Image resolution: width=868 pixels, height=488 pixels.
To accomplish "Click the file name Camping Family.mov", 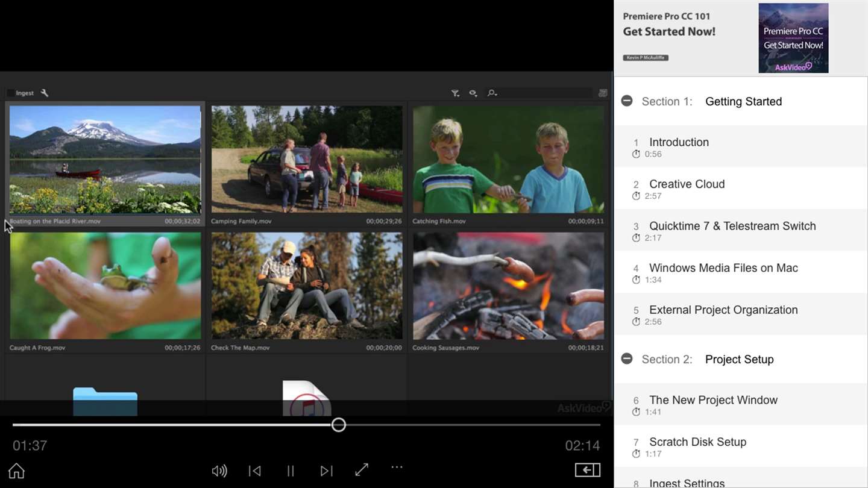I will [x=241, y=221].
